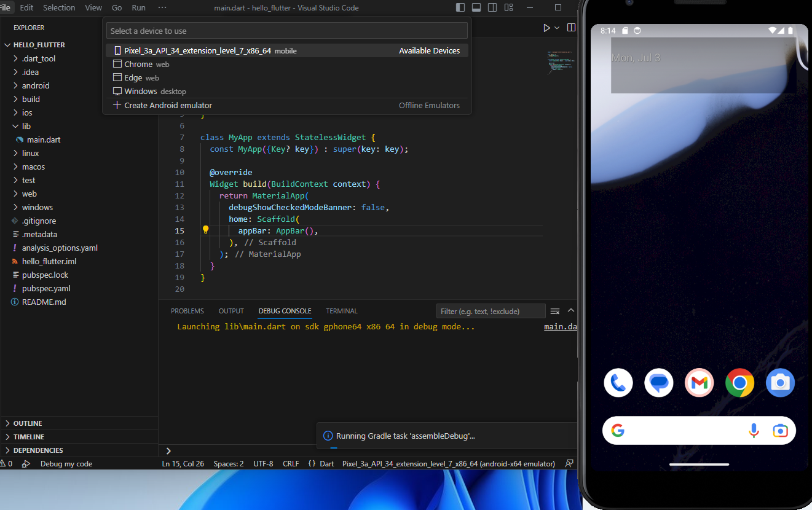Switch to the PROBLEMS tab

click(187, 311)
